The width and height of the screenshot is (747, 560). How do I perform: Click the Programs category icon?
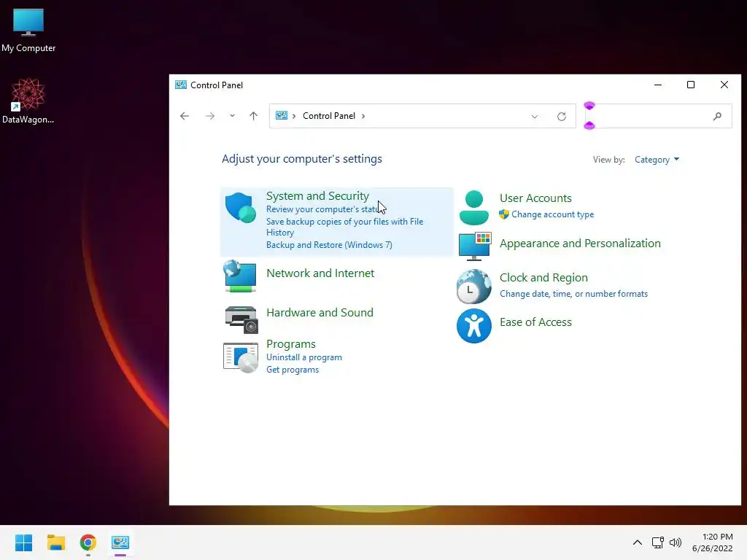[241, 357]
